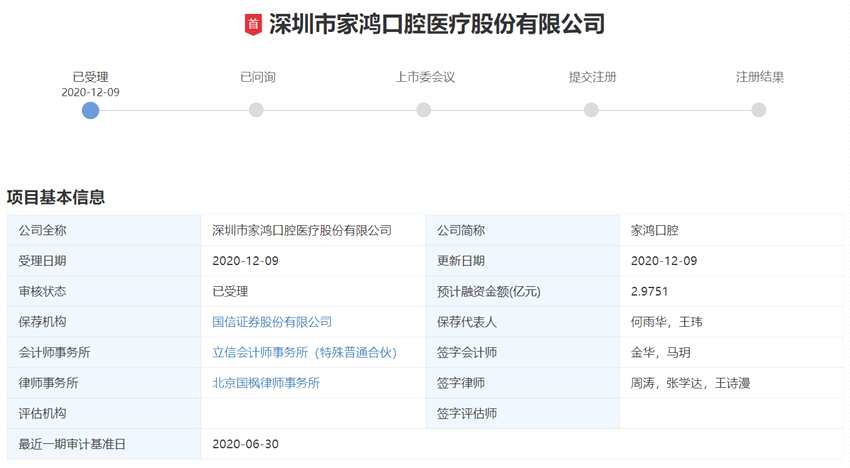Click the 预计融资金额(亿元) label cell
This screenshot has height=468, width=850.
523,291
